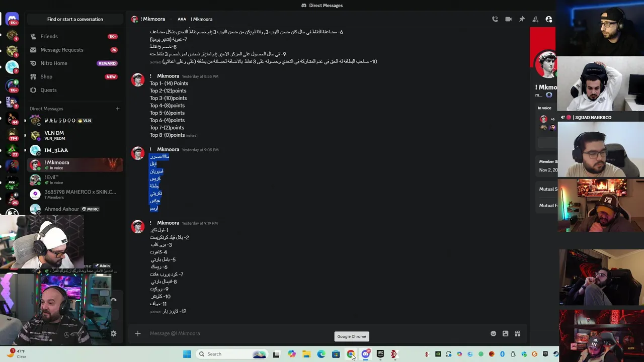This screenshot has width=644, height=362.
Task: Open Microsoft Edge from taskbar
Action: pyautogui.click(x=321, y=354)
